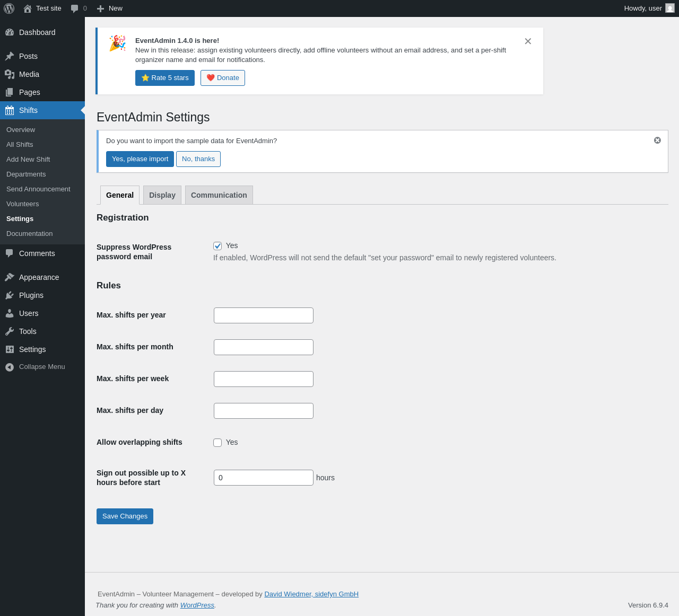Click the sign out hours input field
This screenshot has height=616, width=679.
pyautogui.click(x=264, y=478)
